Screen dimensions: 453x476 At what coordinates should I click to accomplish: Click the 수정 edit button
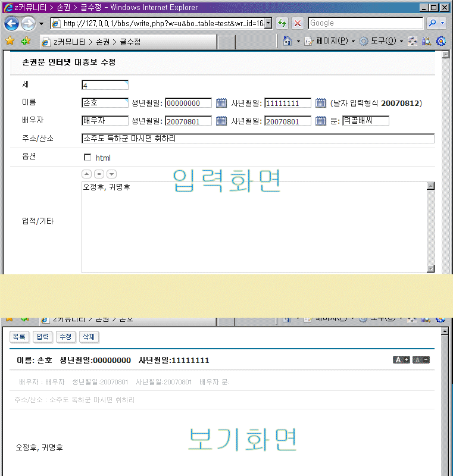point(65,337)
